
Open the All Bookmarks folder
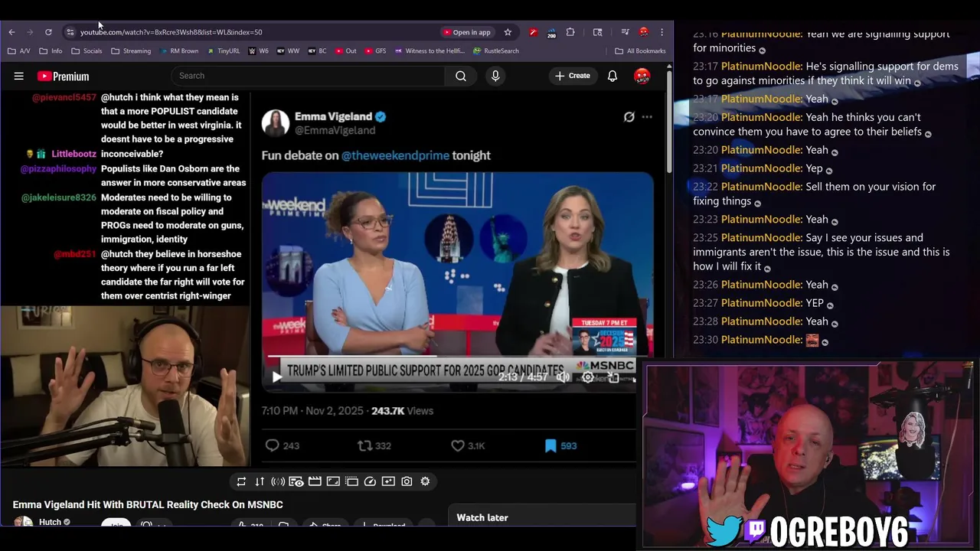[640, 51]
